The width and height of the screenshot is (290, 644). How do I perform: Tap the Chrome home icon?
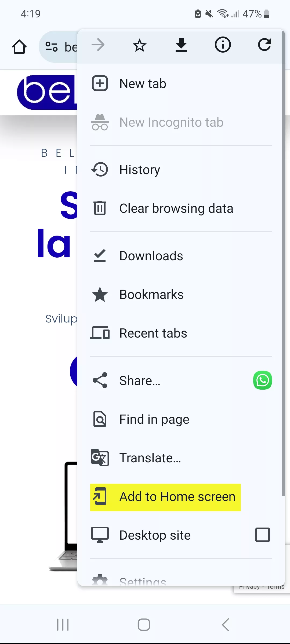click(x=19, y=47)
